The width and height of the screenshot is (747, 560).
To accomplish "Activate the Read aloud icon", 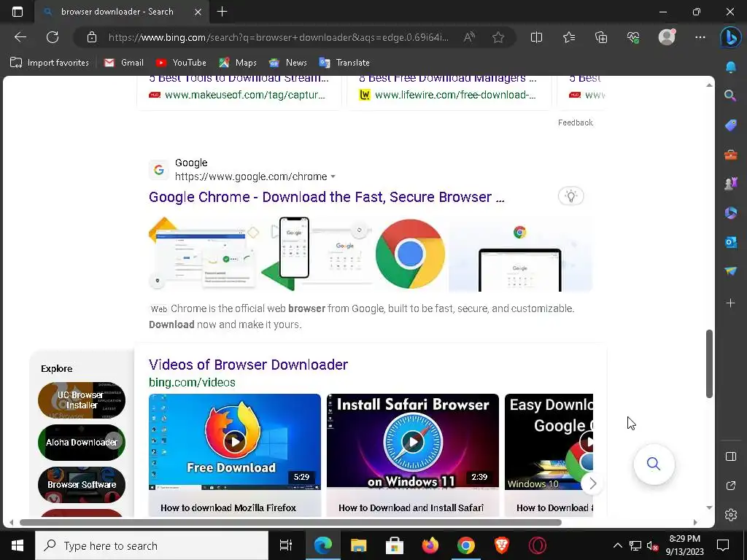I will [469, 37].
